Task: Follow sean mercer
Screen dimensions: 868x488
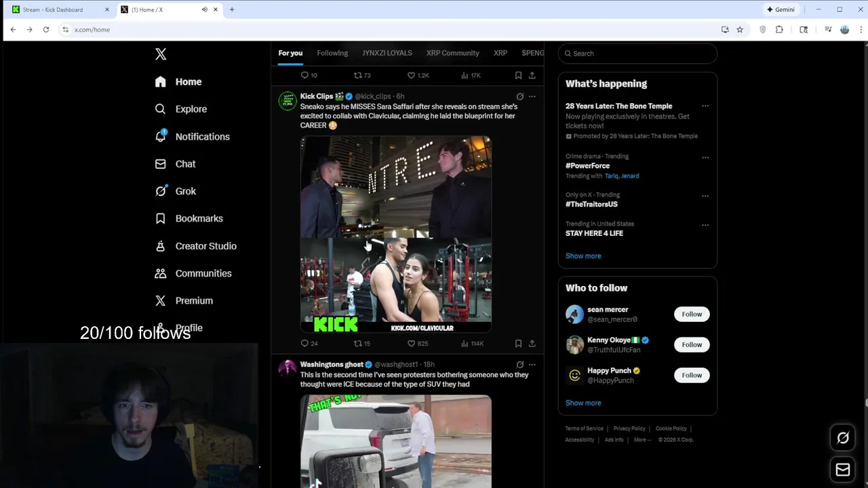Action: 692,314
